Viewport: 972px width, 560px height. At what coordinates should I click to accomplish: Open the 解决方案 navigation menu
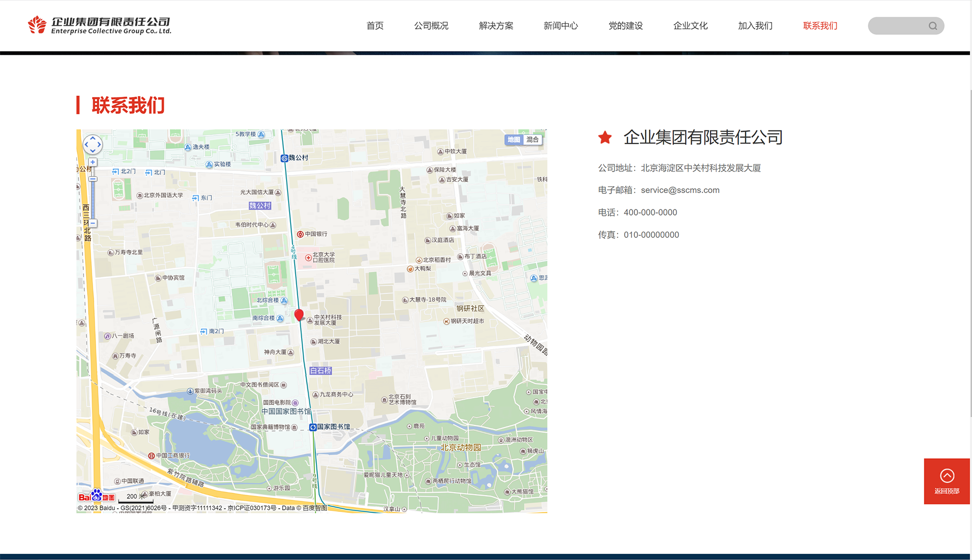(x=496, y=26)
